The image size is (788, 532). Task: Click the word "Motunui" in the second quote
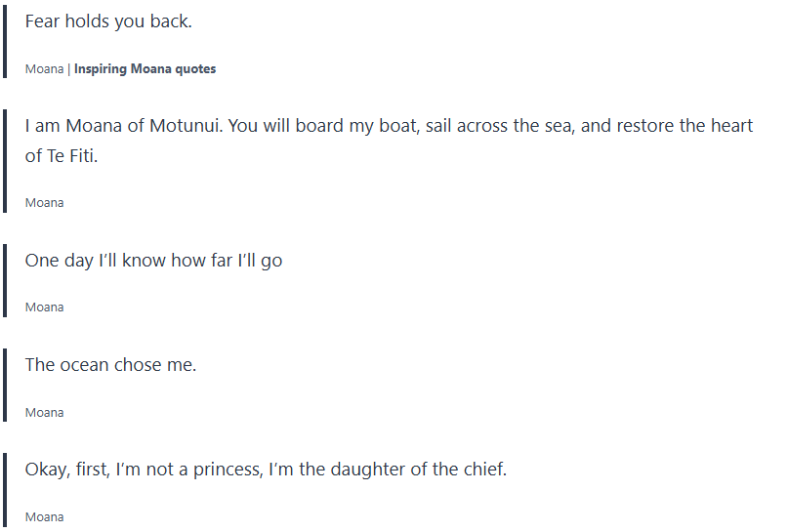tap(185, 127)
